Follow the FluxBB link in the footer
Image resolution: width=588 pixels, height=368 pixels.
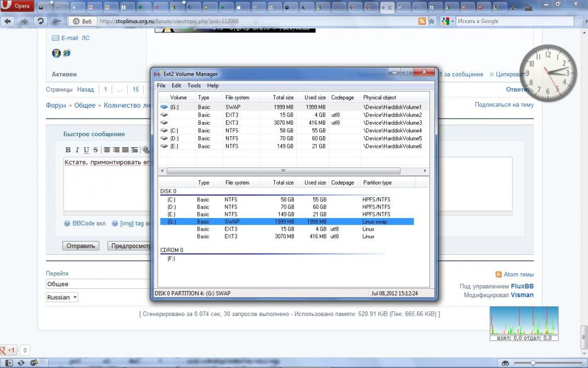tap(522, 286)
